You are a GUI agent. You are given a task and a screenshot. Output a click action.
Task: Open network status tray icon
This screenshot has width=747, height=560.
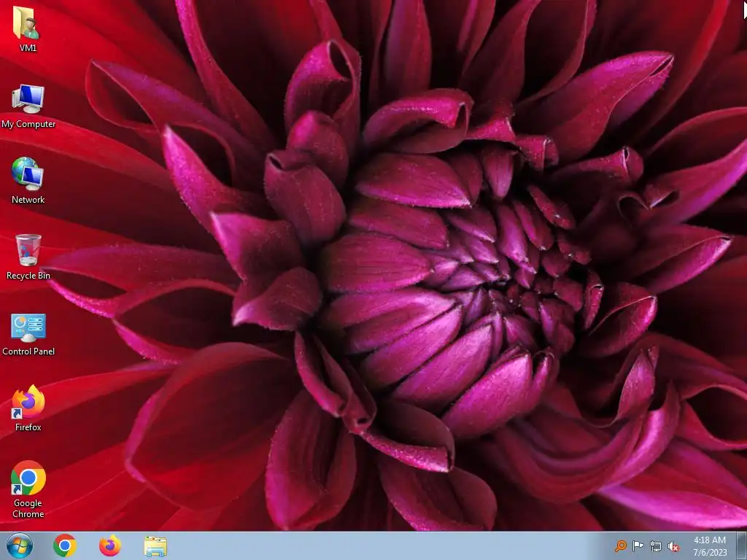point(656,546)
